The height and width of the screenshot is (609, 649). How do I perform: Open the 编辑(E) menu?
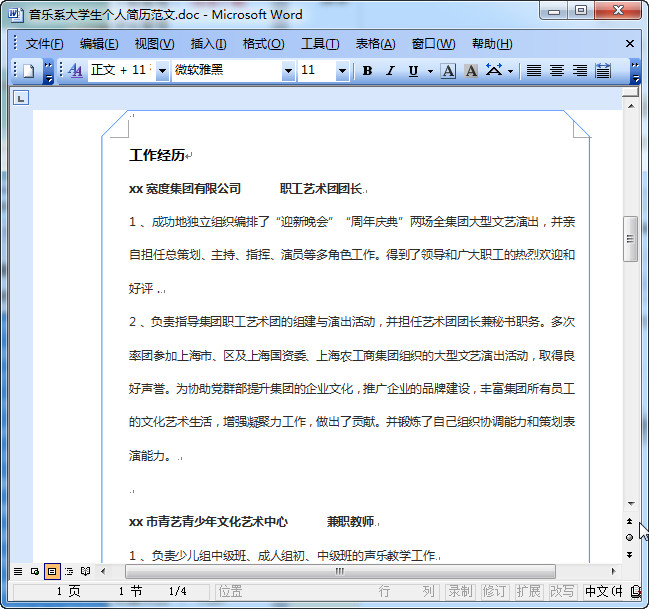[x=99, y=44]
